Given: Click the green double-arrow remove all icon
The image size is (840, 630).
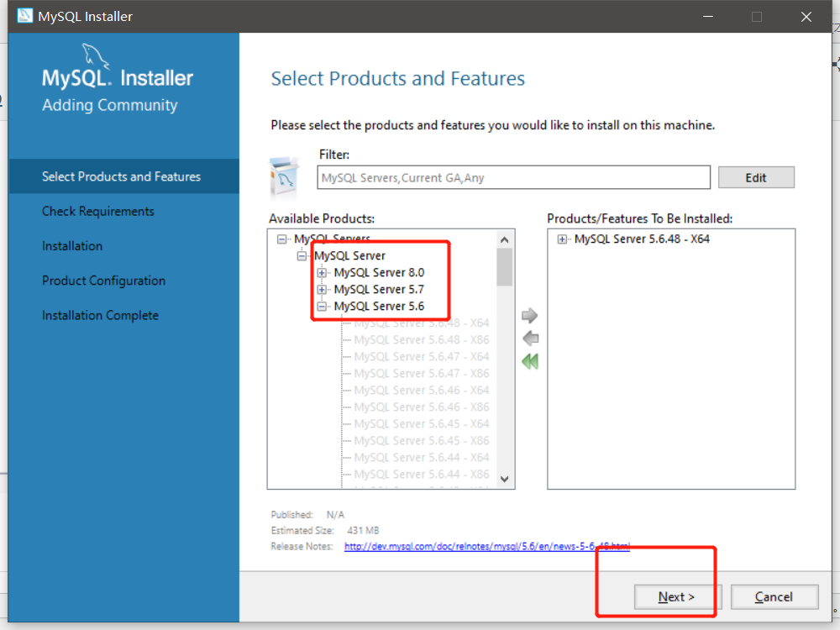Looking at the screenshot, I should point(530,361).
